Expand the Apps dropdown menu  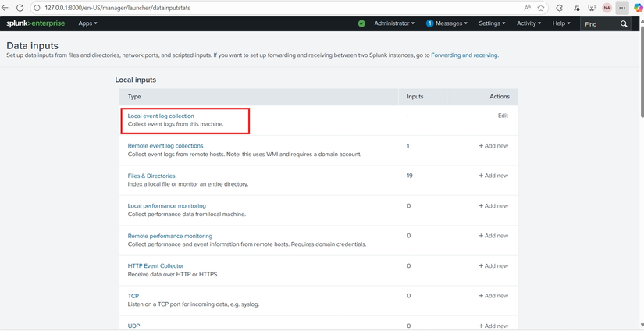[88, 23]
